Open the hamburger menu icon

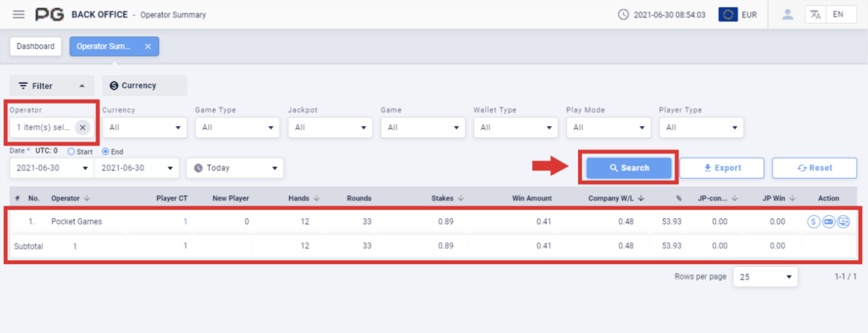[19, 14]
